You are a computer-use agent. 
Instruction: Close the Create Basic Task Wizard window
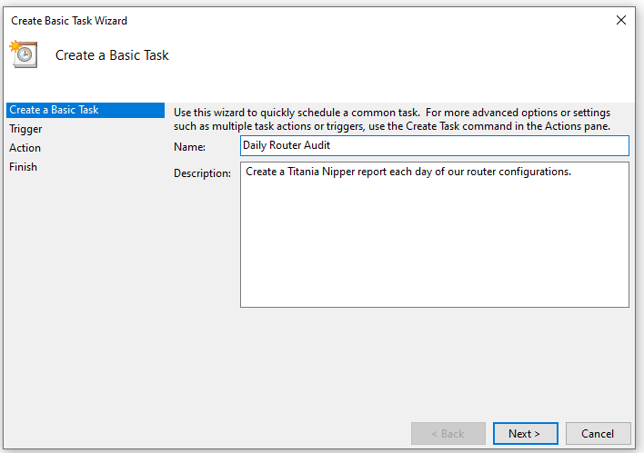(621, 20)
